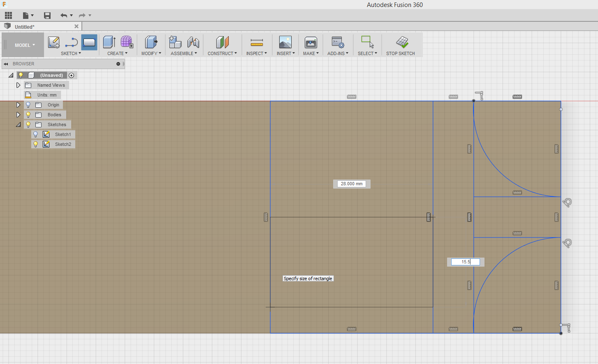Collapse the Sketches folder

coord(18,124)
